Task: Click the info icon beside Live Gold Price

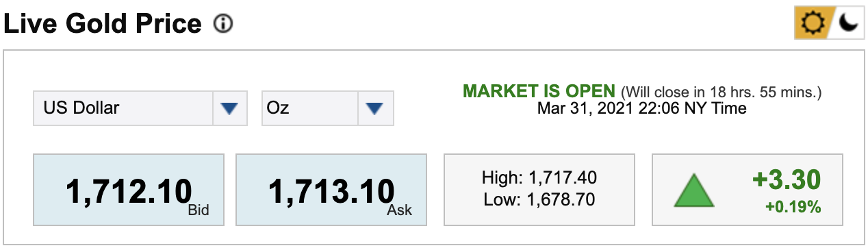Action: pyautogui.click(x=223, y=25)
